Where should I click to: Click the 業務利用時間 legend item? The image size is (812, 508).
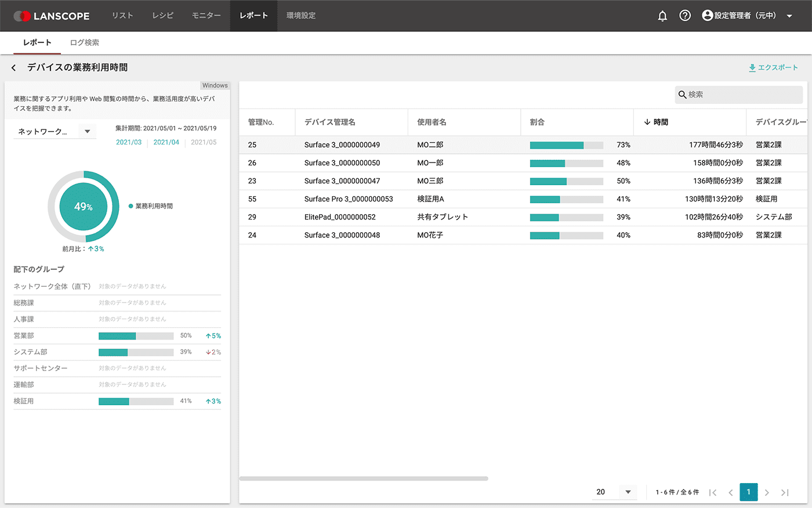point(151,206)
